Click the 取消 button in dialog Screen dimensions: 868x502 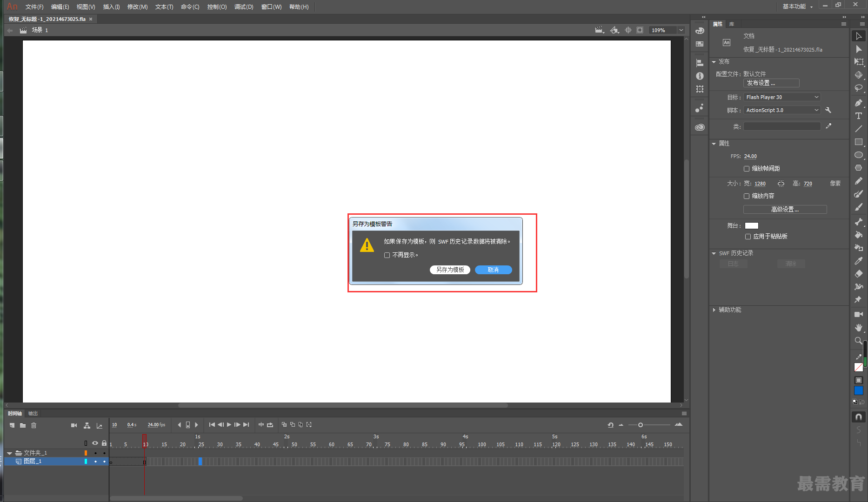tap(493, 270)
